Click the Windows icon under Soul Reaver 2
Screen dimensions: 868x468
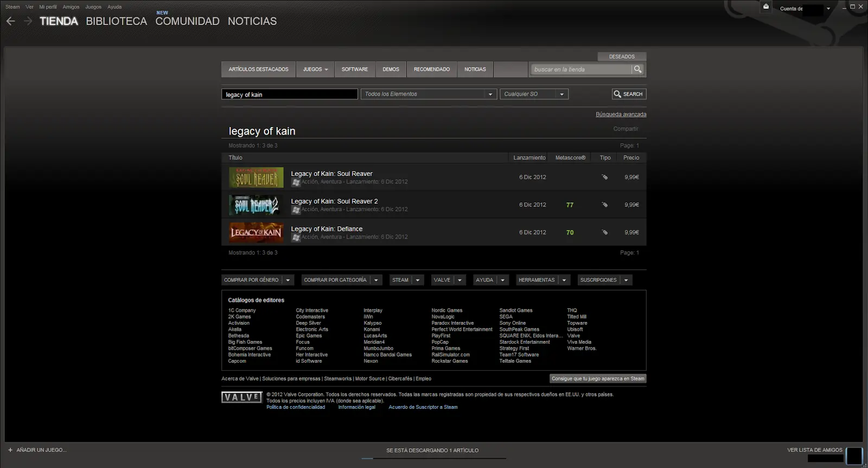296,210
